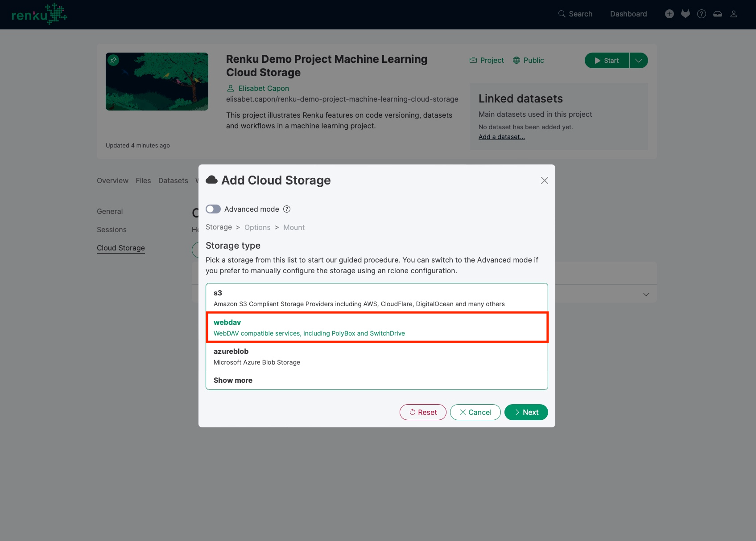756x541 pixels.
Task: Select the s3 storage type
Action: [377, 298]
